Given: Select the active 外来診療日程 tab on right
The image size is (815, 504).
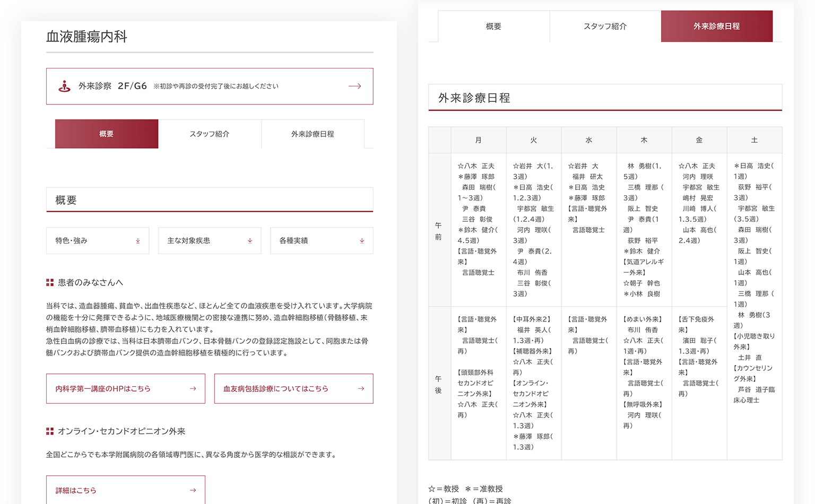Looking at the screenshot, I should pos(716,26).
